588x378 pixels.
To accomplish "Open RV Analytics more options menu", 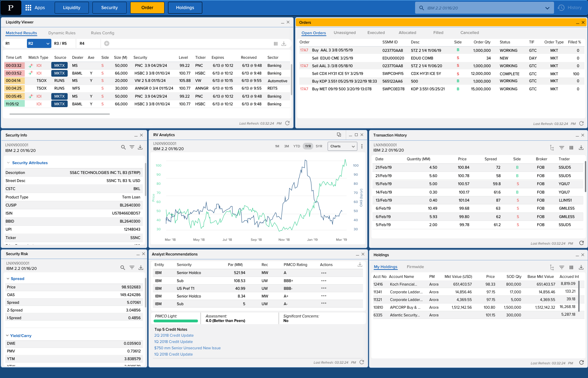I will tap(362, 146).
